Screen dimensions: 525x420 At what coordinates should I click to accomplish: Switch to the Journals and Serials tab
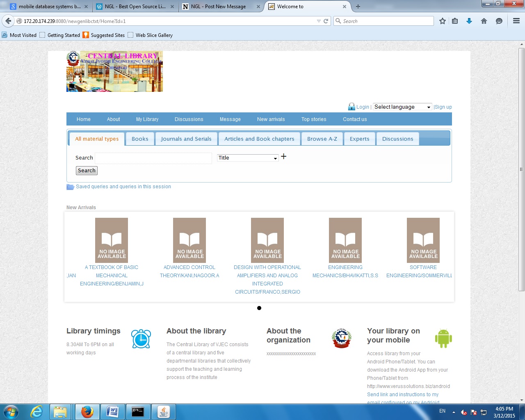point(186,139)
